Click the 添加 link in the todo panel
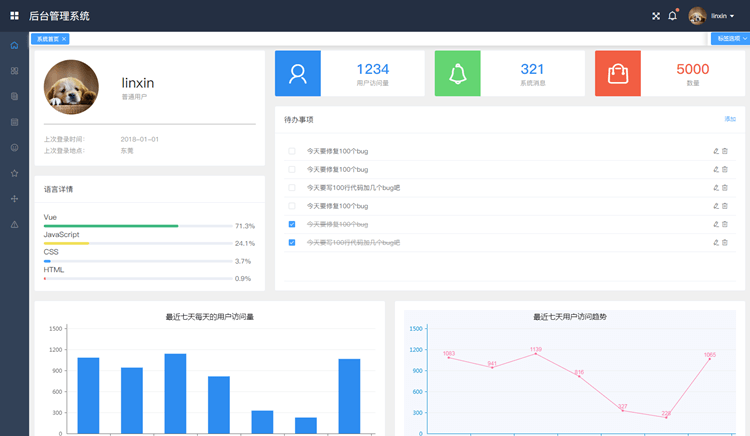750x436 pixels. (x=729, y=119)
